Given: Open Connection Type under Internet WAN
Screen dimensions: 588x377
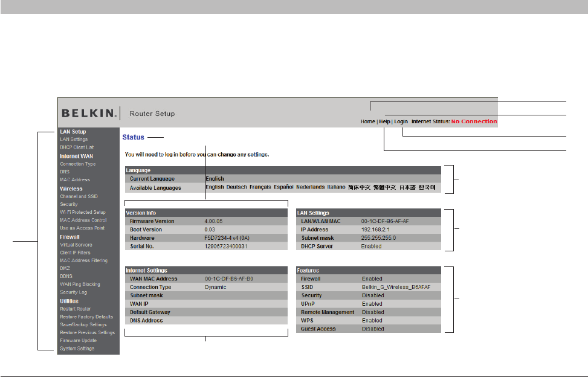Looking at the screenshot, I should (x=77, y=164).
